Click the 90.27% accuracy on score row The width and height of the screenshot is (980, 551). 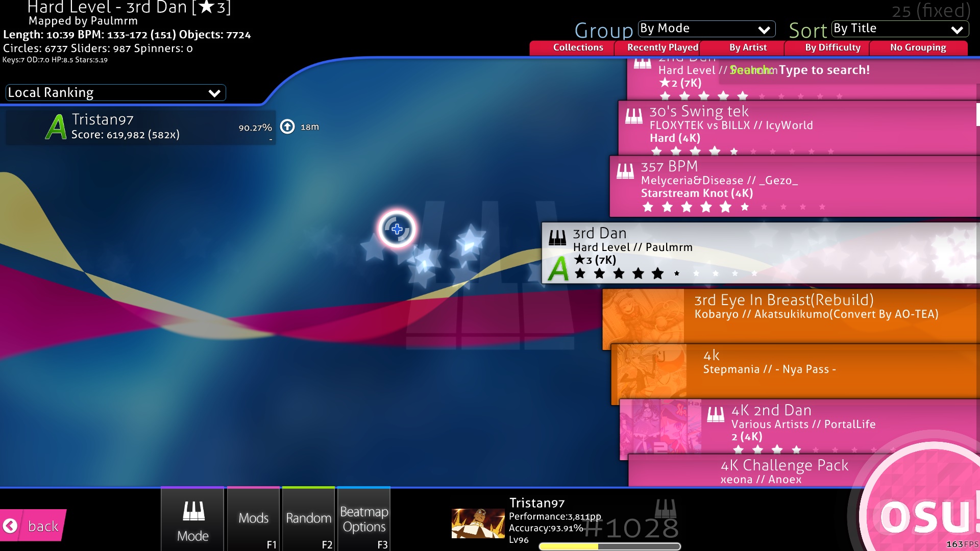255,128
